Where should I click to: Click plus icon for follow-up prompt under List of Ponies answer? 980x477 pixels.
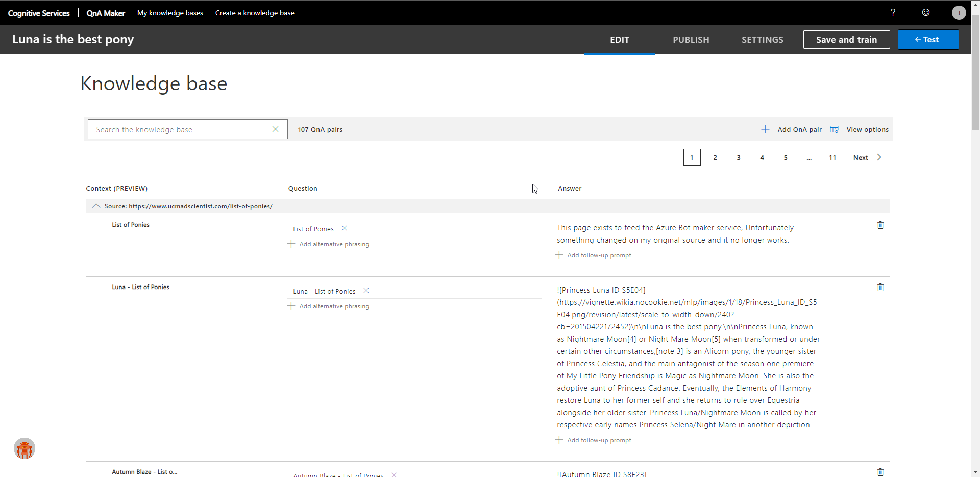[x=559, y=255]
